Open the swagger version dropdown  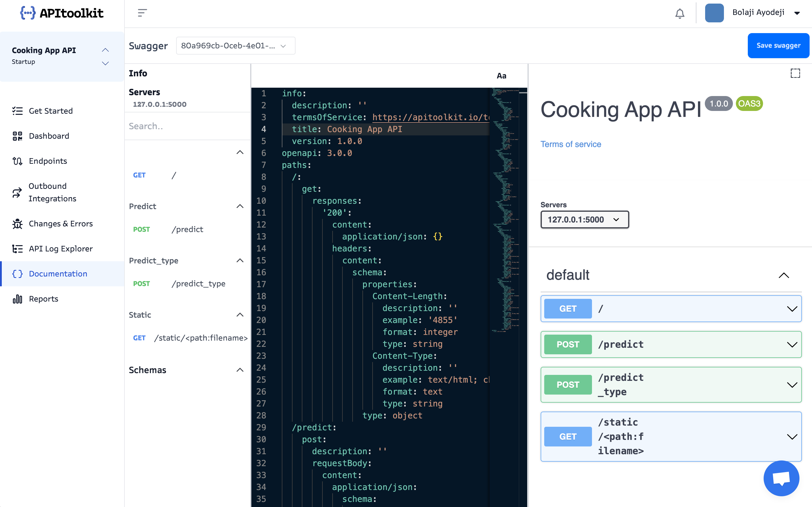(236, 46)
